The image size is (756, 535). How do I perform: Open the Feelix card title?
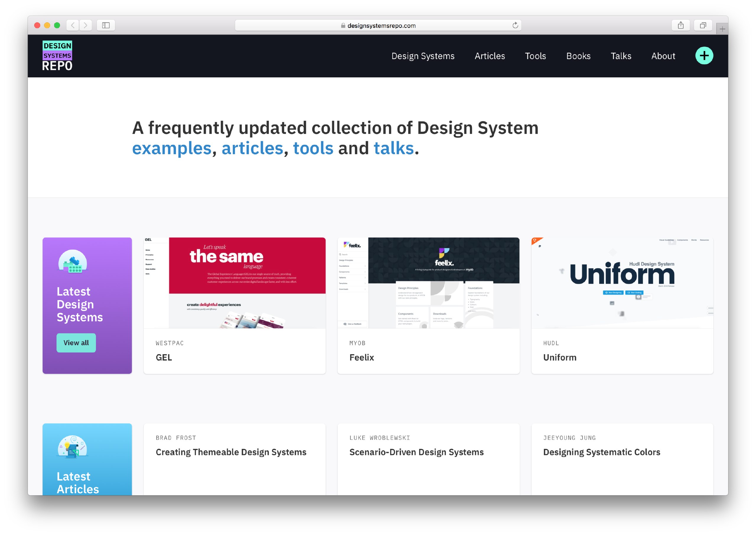pyautogui.click(x=361, y=358)
